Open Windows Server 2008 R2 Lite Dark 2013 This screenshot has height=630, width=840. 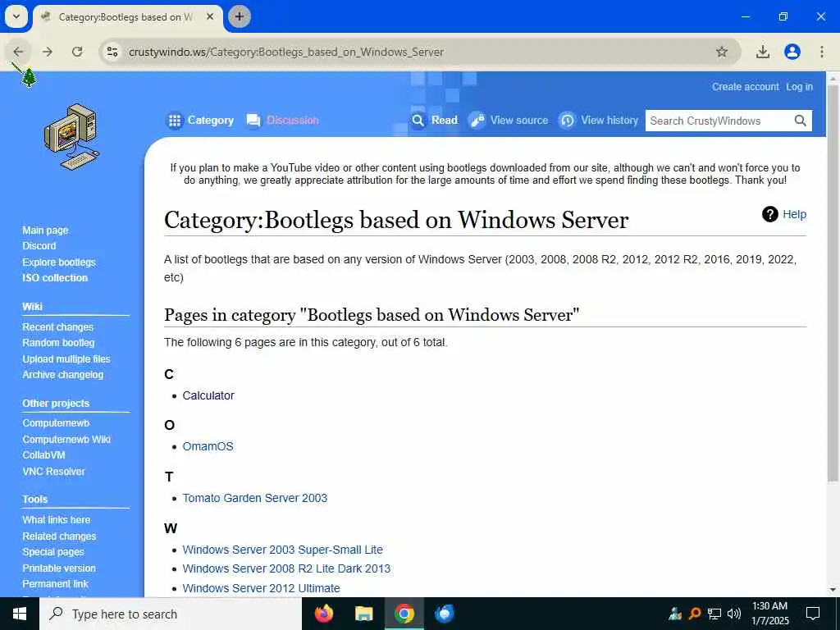[286, 568]
